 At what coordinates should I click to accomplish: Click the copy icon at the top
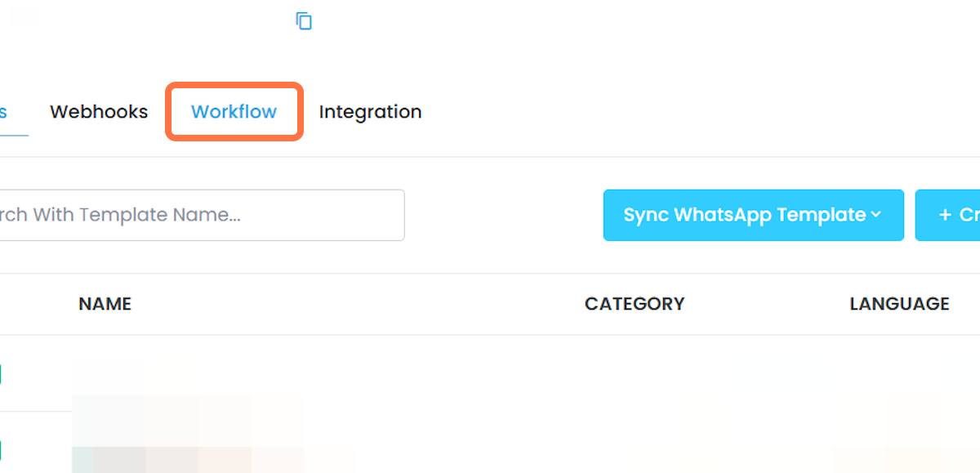[304, 21]
